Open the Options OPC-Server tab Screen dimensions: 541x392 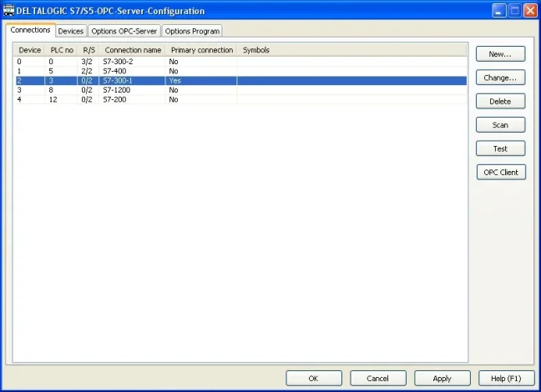(x=124, y=31)
